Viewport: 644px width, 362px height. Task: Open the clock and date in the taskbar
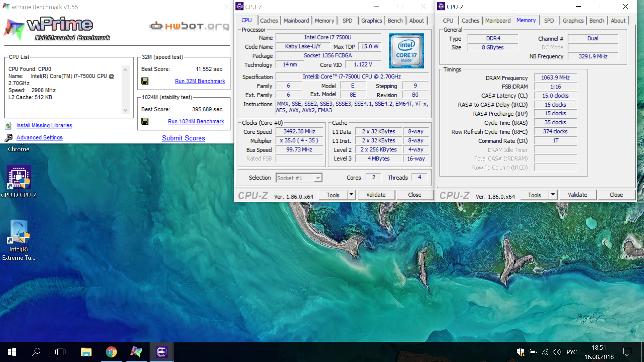[x=599, y=352]
